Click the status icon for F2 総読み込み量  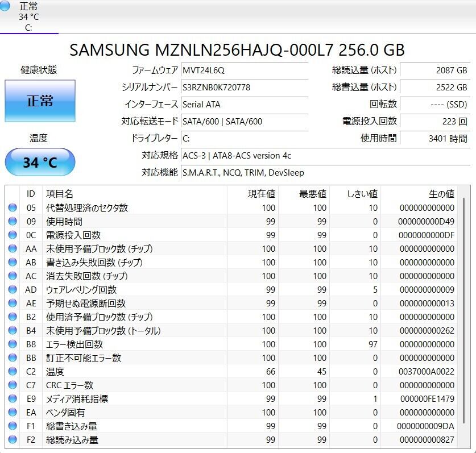coord(13,440)
